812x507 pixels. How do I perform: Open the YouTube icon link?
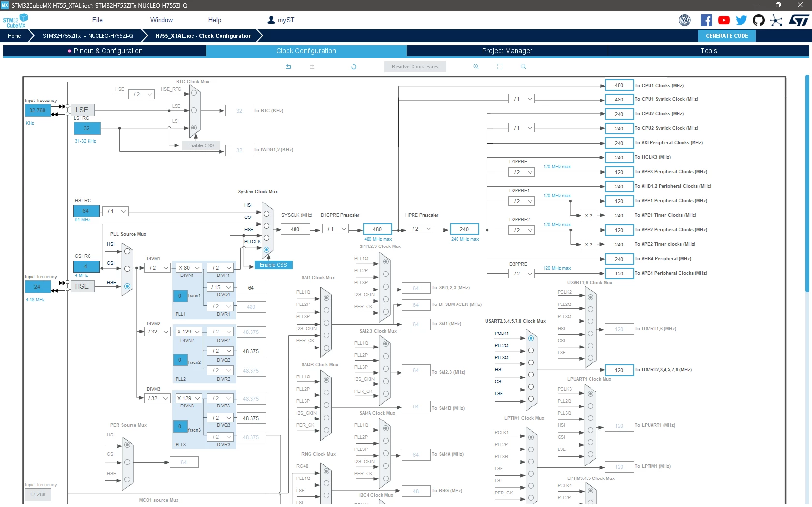click(x=724, y=20)
